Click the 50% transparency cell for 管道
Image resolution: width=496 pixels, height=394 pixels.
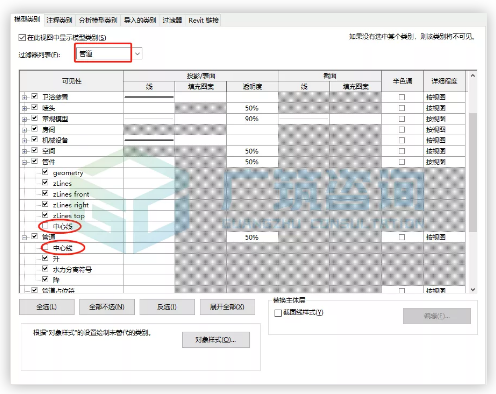pyautogui.click(x=252, y=237)
